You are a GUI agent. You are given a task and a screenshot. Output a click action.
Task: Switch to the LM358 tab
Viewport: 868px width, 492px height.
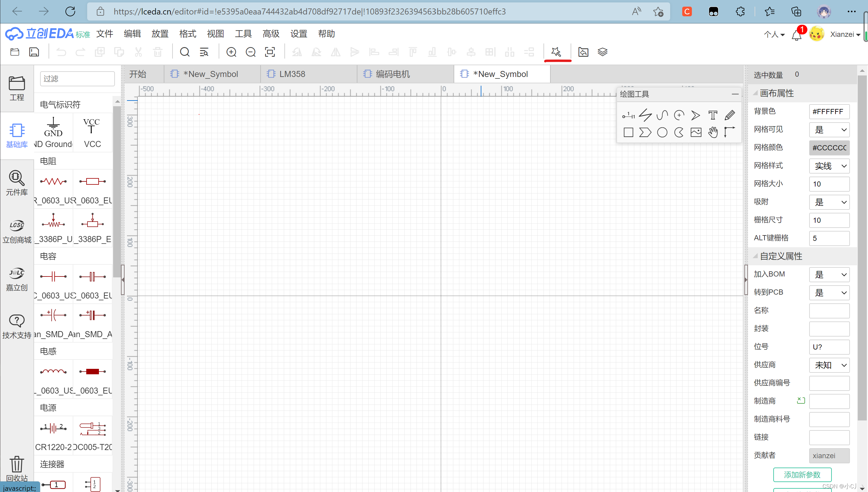click(292, 74)
